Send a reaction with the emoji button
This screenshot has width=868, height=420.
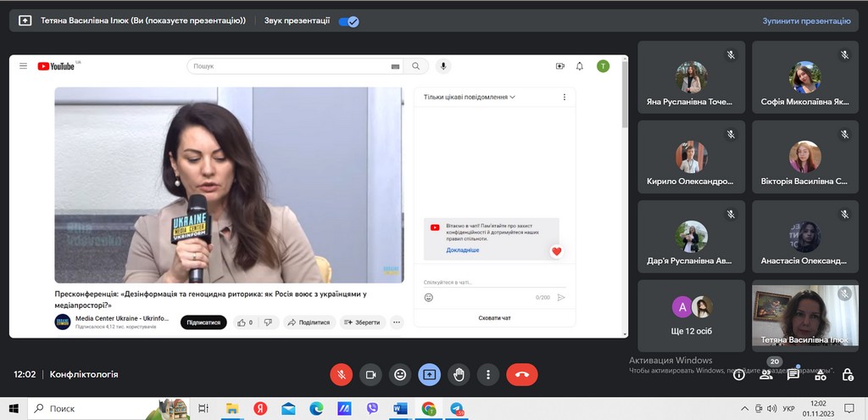pyautogui.click(x=400, y=374)
